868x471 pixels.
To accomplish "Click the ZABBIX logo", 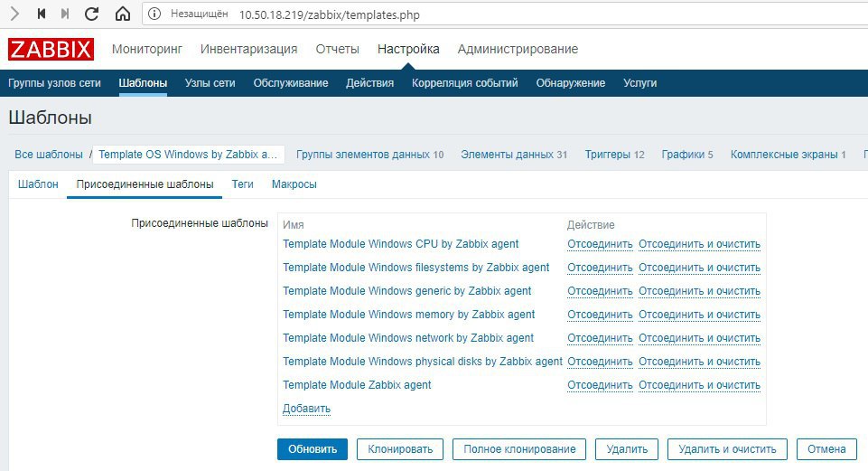I will [x=51, y=50].
